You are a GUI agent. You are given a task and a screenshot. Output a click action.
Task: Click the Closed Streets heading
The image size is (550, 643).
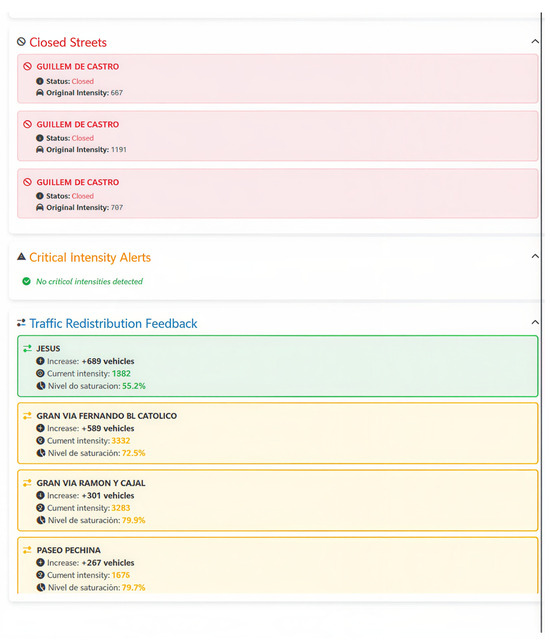[x=68, y=42]
